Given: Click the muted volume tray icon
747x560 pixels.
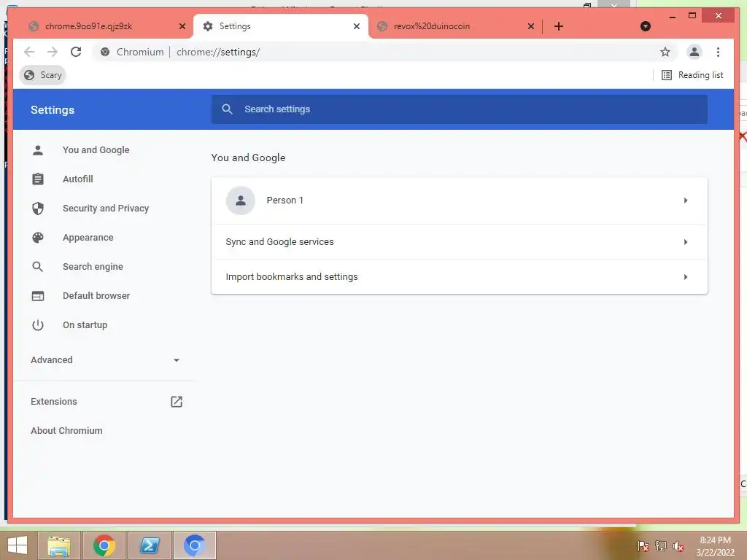Looking at the screenshot, I should tap(678, 546).
